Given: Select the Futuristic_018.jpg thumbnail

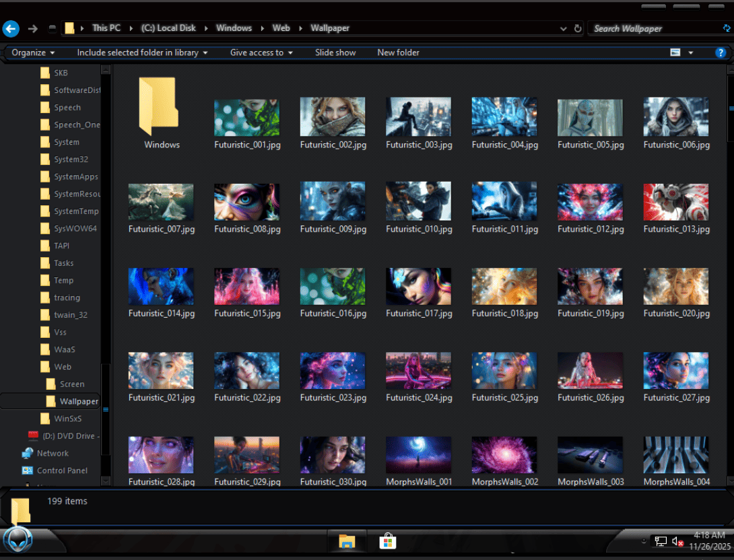Looking at the screenshot, I should 504,286.
